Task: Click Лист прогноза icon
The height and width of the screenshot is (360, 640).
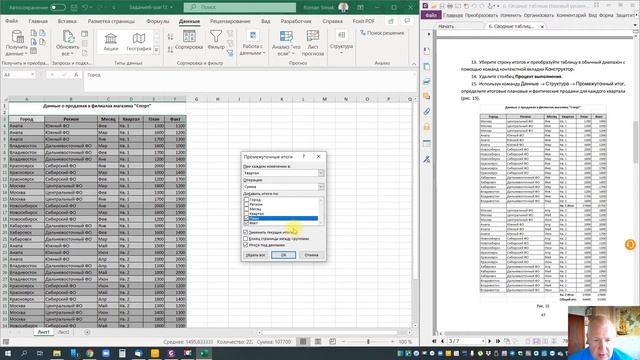Action: (313, 36)
